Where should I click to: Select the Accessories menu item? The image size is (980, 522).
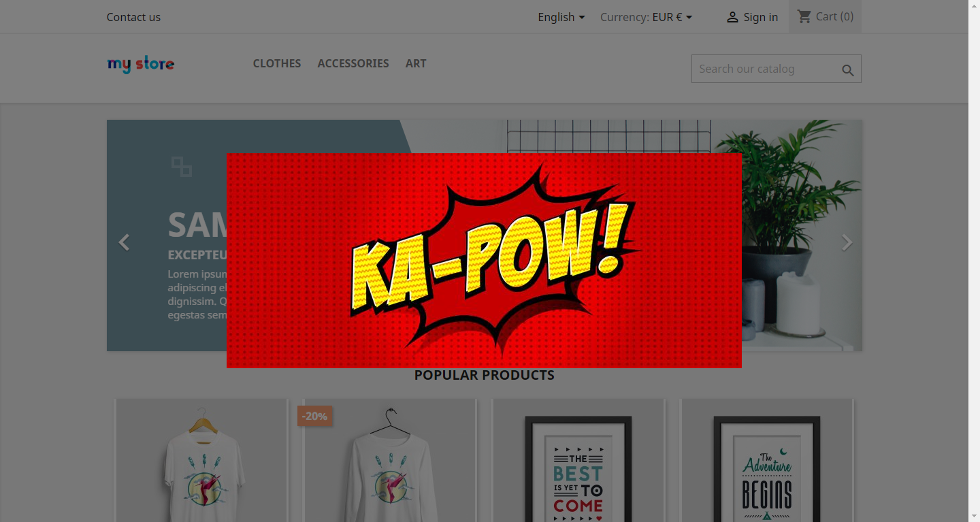[x=353, y=63]
